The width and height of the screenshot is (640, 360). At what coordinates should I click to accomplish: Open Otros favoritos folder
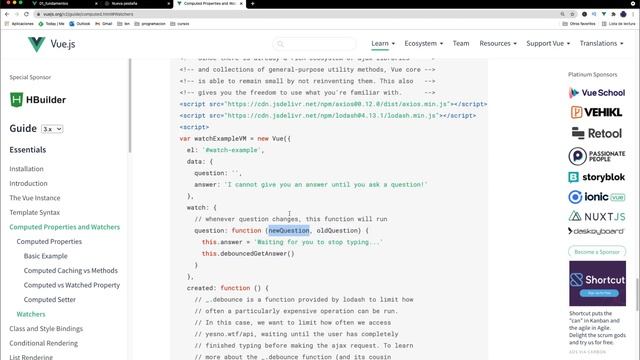click(579, 24)
